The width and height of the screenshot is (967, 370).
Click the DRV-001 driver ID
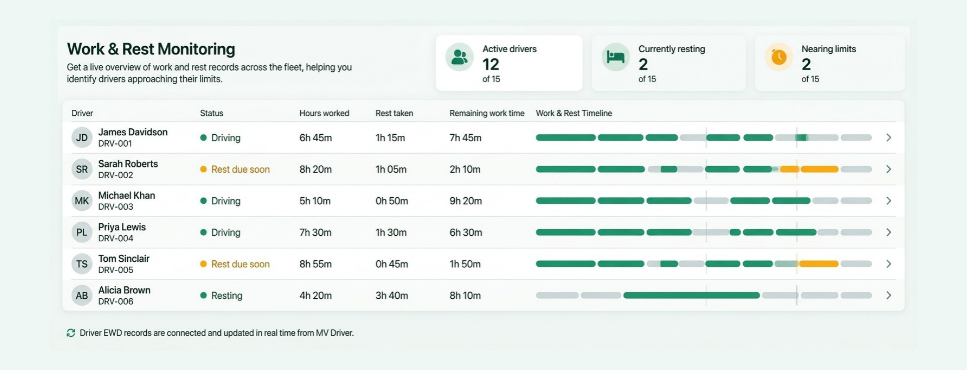[115, 144]
